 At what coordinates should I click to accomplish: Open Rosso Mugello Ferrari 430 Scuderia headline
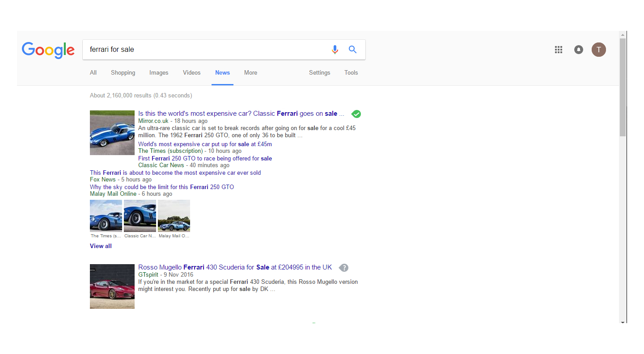[x=235, y=267]
